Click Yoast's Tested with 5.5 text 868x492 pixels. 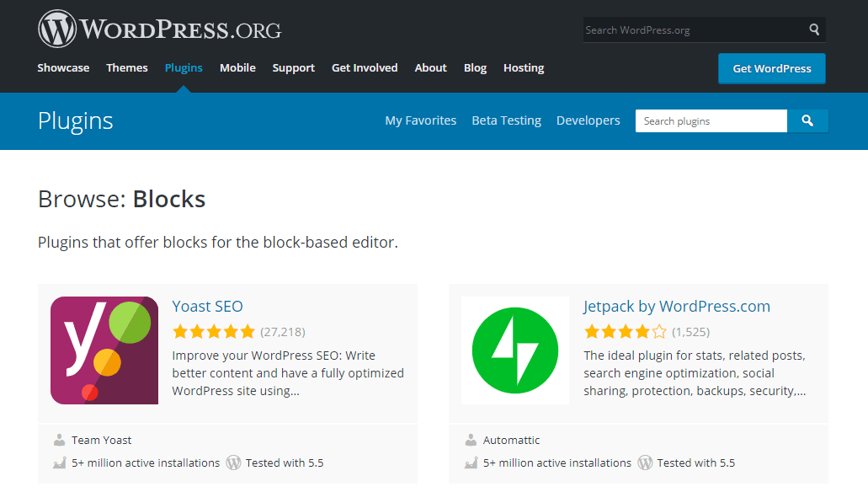[285, 463]
